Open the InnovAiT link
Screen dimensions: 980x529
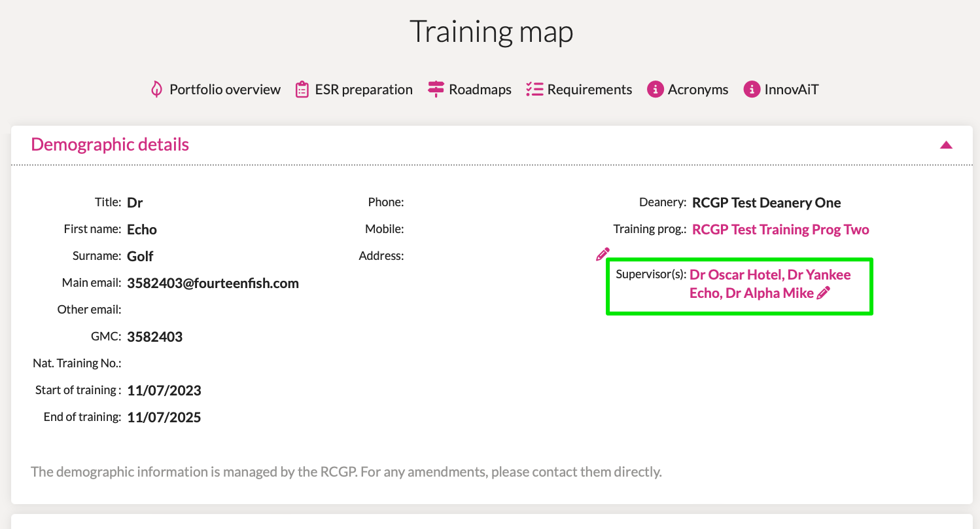pos(792,90)
